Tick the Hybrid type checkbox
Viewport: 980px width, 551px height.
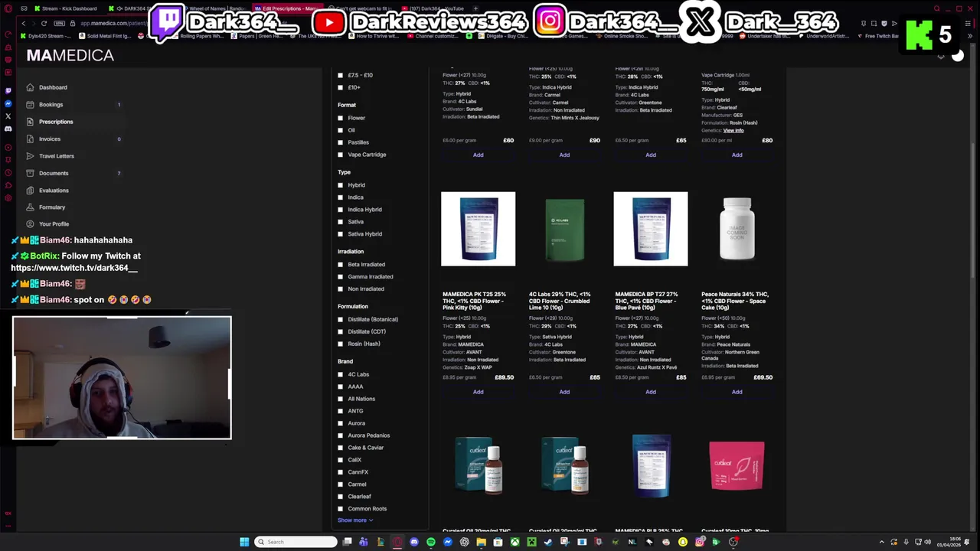(341, 185)
